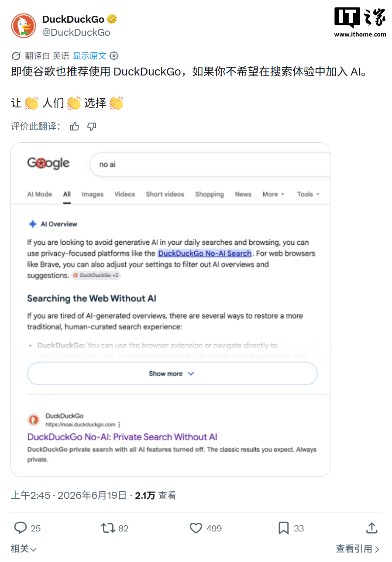Open 查看引用 quotes view
This screenshot has height=562, width=392.
click(358, 549)
